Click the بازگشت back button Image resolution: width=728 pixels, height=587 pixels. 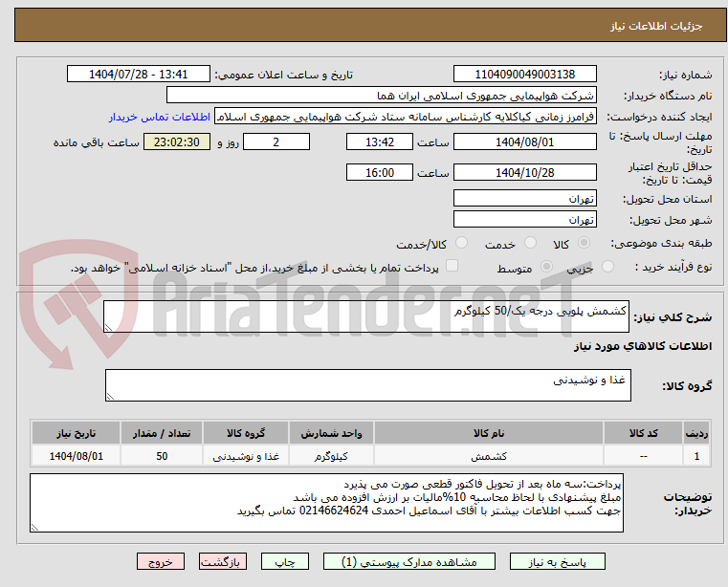223,561
